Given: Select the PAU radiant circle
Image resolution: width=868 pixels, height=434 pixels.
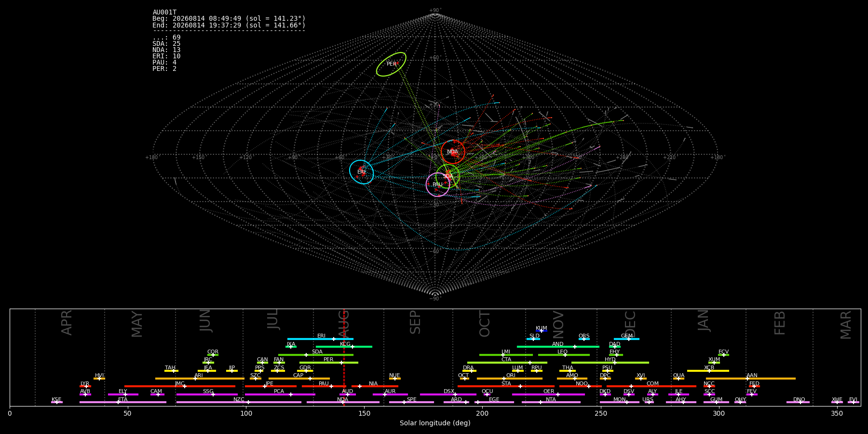Looking at the screenshot, I should pos(438,185).
